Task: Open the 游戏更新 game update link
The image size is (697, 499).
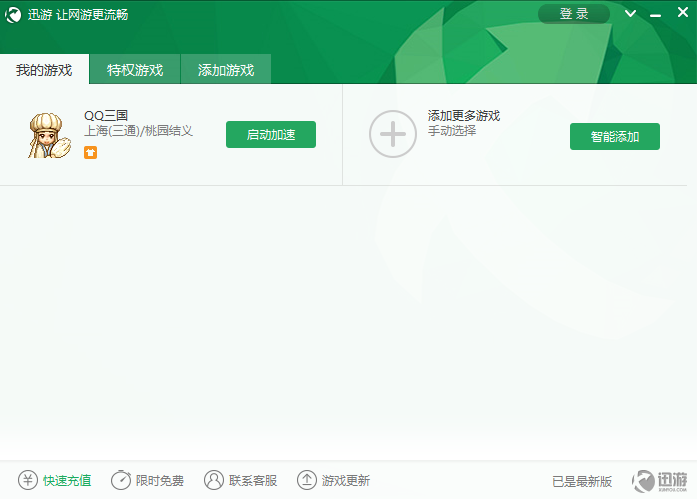Action: coord(346,480)
